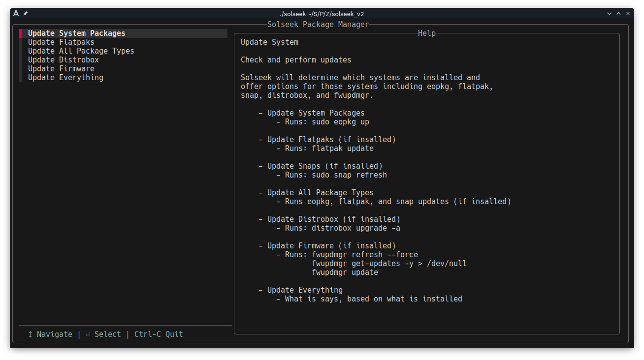
Task: Minimize the window using down chevron
Action: click(610, 14)
